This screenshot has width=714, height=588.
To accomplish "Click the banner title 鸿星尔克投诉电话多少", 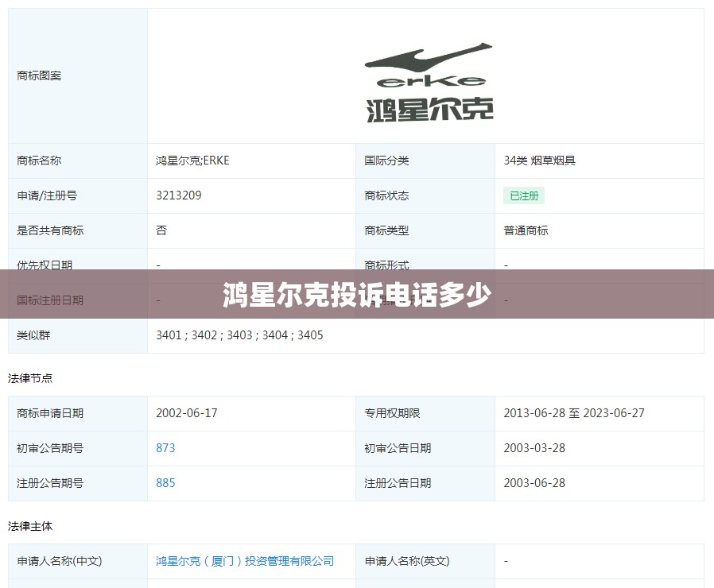I will pos(357,295).
